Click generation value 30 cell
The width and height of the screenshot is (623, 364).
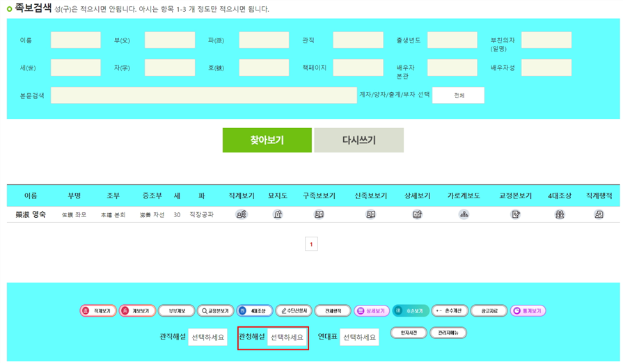click(177, 214)
